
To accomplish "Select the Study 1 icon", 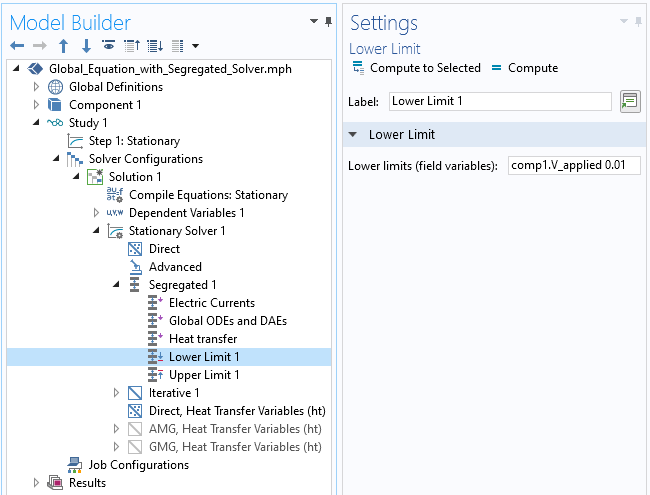I will [x=55, y=123].
